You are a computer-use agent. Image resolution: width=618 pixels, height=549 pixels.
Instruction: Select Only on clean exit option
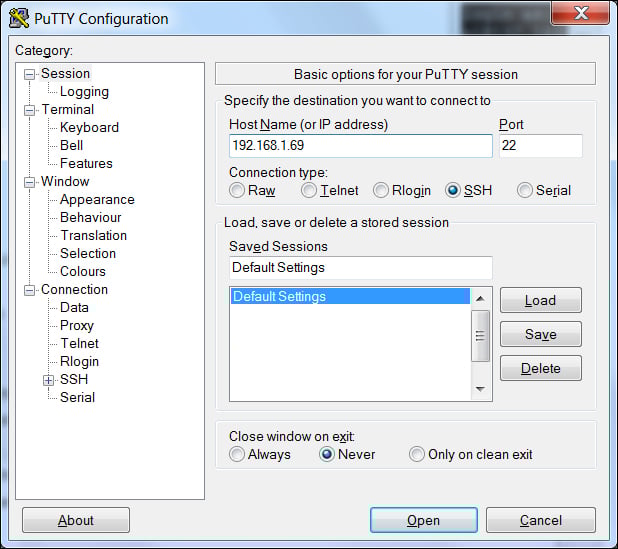pyautogui.click(x=417, y=454)
